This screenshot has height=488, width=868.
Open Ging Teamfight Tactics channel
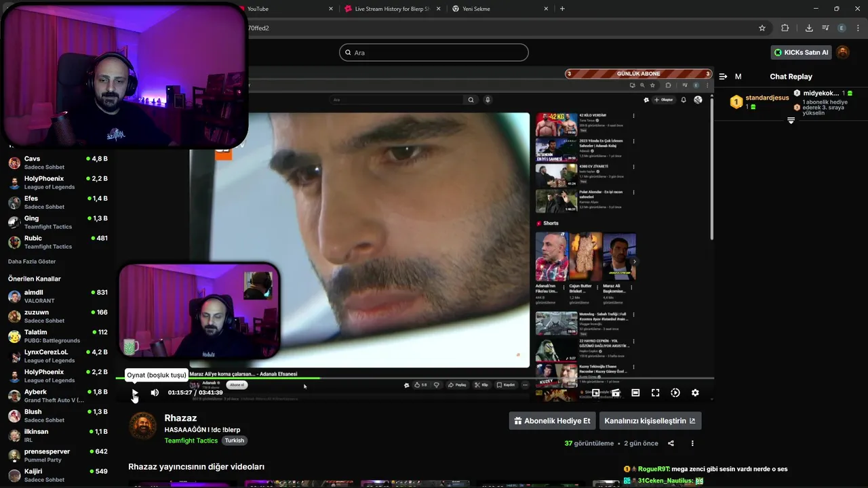(x=58, y=222)
